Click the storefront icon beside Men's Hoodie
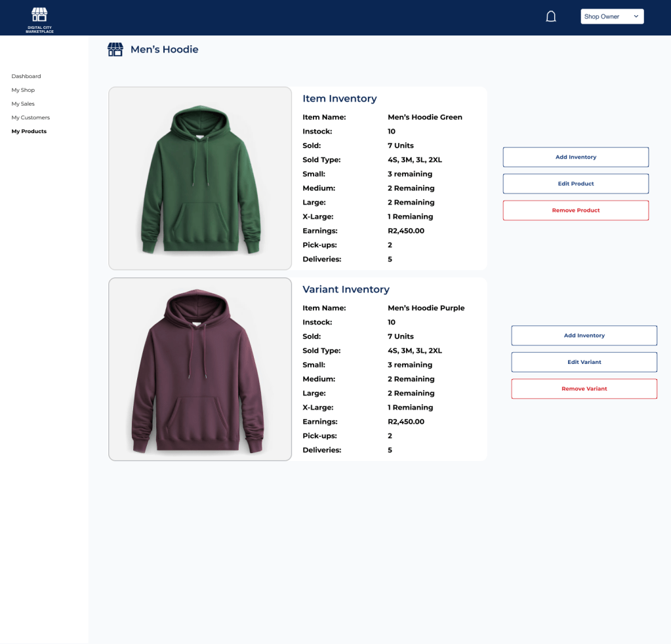 [115, 50]
